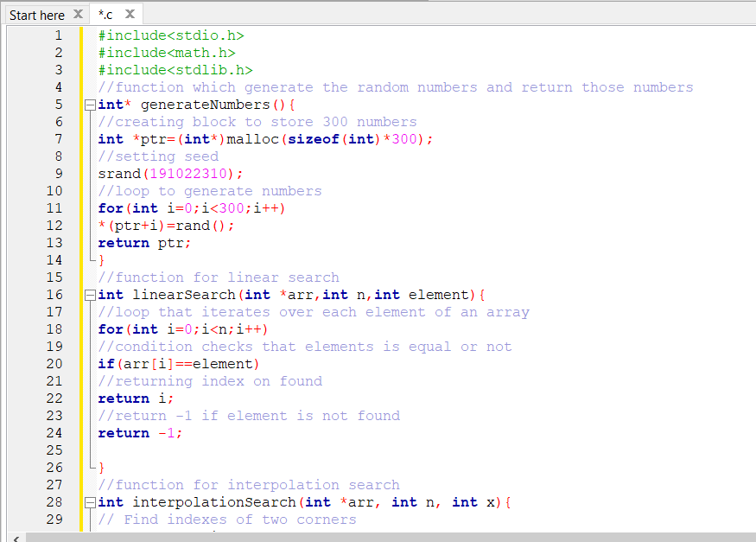Click the linearSearch function name
Image resolution: width=756 pixels, height=542 pixels.
pyautogui.click(x=179, y=294)
